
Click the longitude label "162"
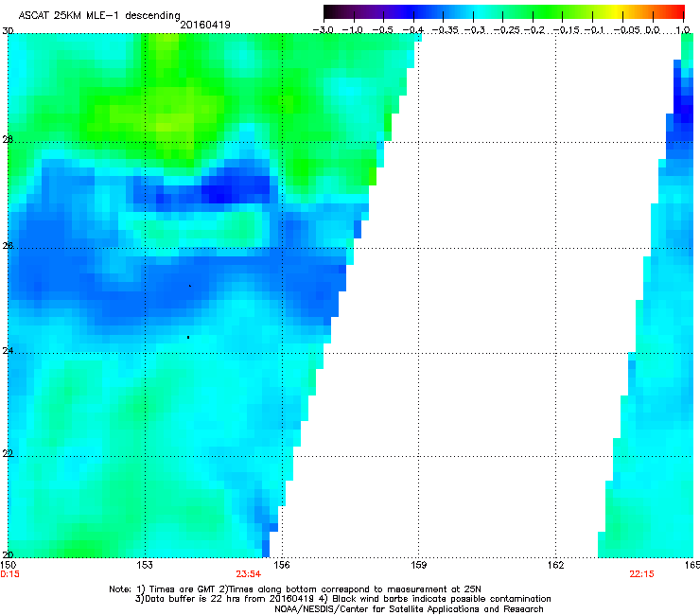[x=556, y=565]
